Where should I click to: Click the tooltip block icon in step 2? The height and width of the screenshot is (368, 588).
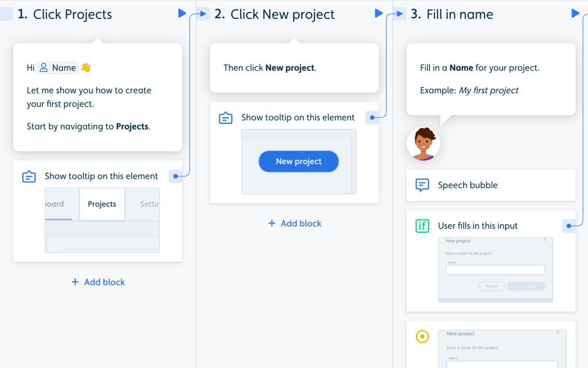(x=225, y=118)
